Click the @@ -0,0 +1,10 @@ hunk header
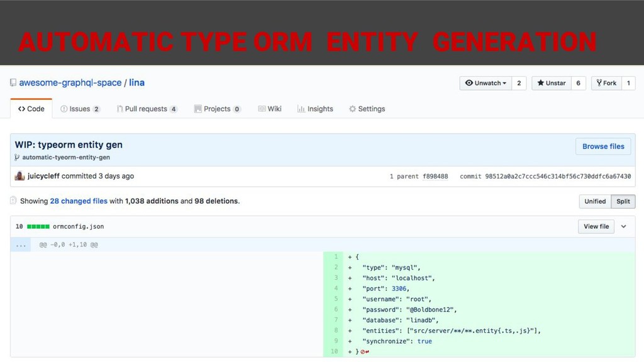The width and height of the screenshot is (644, 362). [69, 244]
